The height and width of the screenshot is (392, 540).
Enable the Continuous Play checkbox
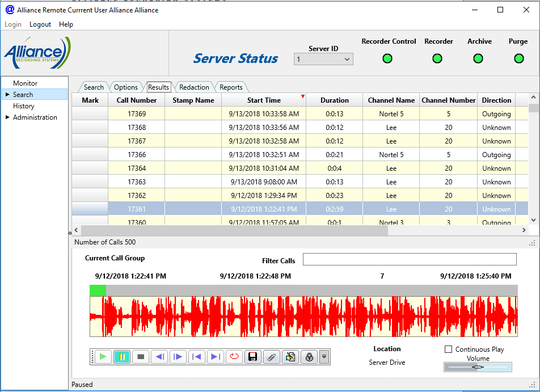pos(448,349)
